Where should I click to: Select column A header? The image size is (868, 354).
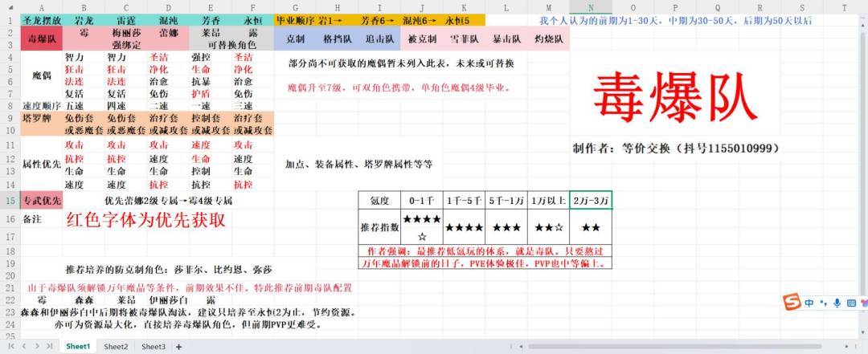(42, 7)
